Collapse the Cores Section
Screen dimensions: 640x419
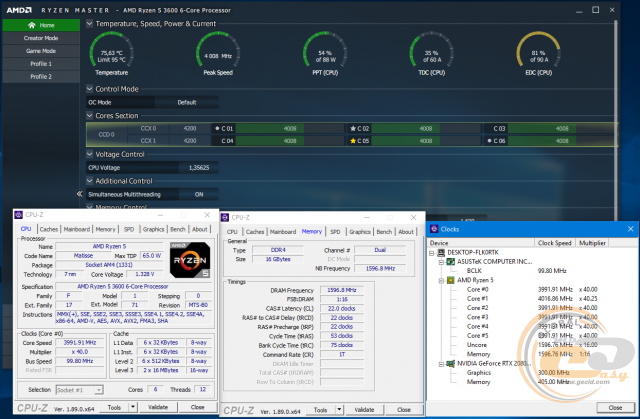pyautogui.click(x=89, y=115)
